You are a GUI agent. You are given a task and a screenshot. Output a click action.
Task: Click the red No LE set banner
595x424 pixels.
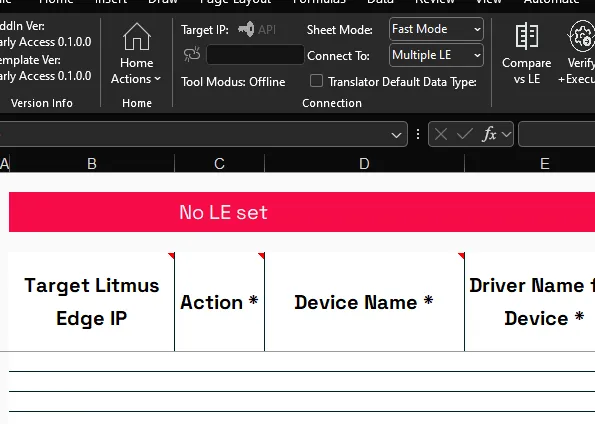[x=302, y=212]
